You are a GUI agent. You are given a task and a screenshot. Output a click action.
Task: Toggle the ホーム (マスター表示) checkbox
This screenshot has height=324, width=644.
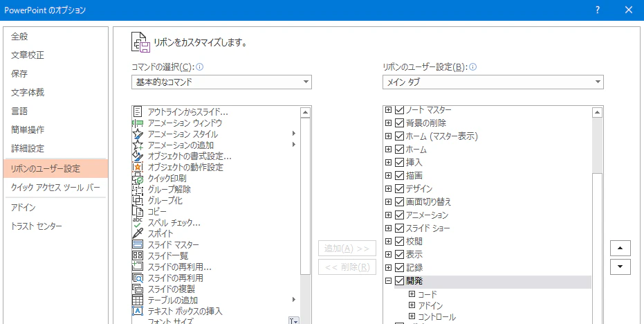399,136
